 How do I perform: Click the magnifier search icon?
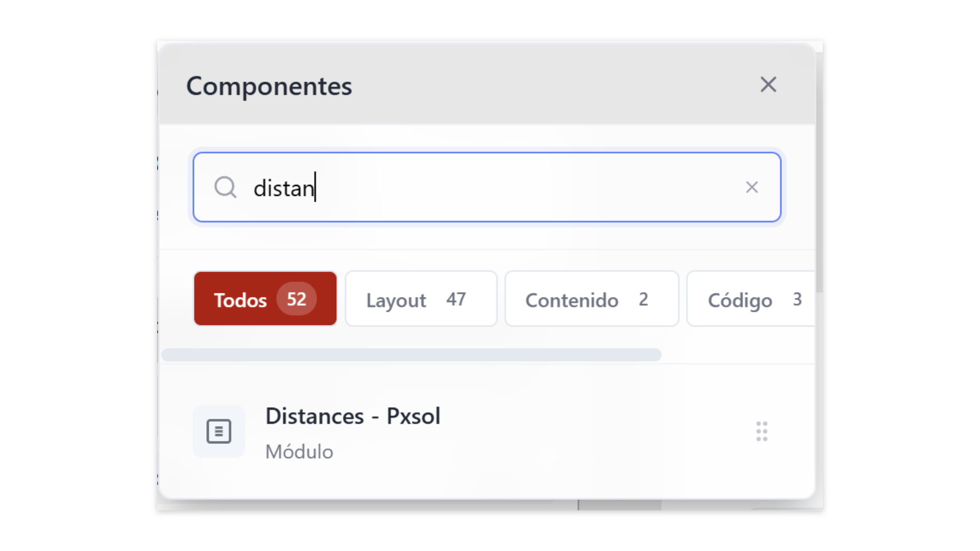pos(225,187)
